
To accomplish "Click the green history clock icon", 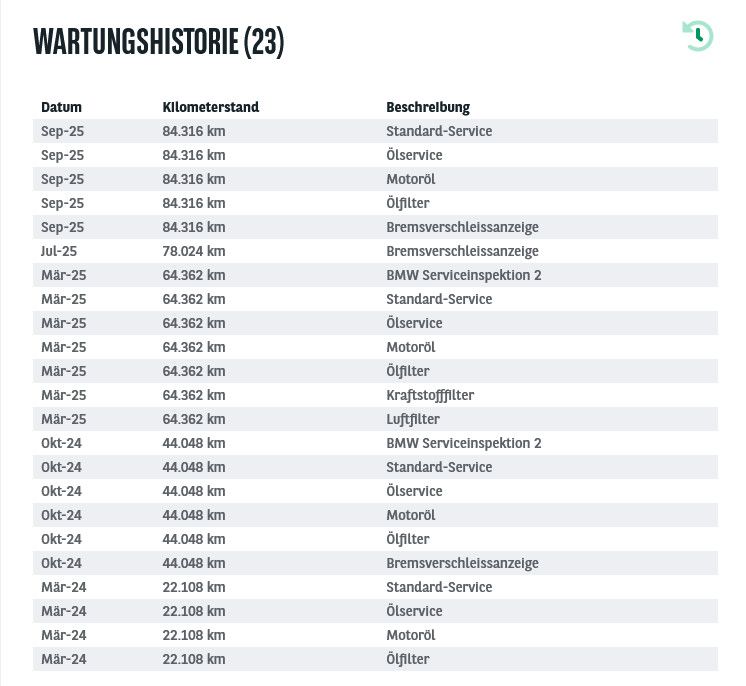I will (698, 36).
